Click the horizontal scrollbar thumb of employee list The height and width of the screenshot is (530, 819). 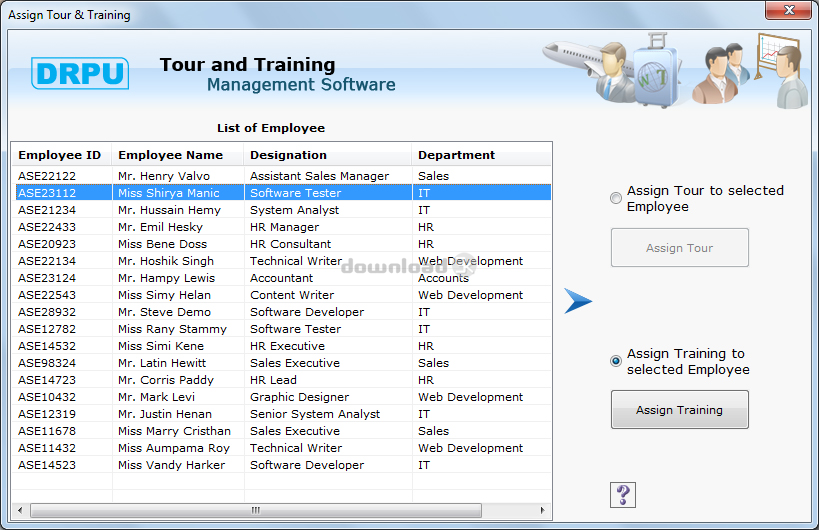point(255,510)
